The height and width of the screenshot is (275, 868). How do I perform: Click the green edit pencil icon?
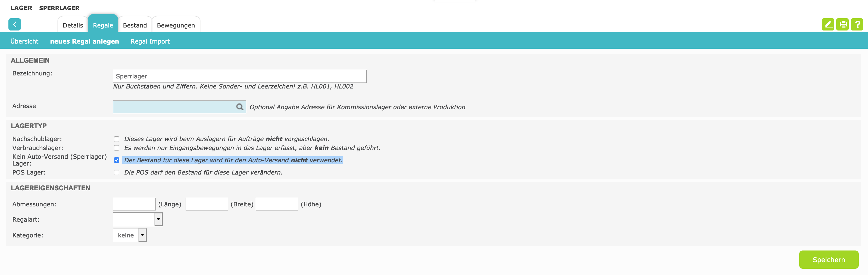pos(828,24)
